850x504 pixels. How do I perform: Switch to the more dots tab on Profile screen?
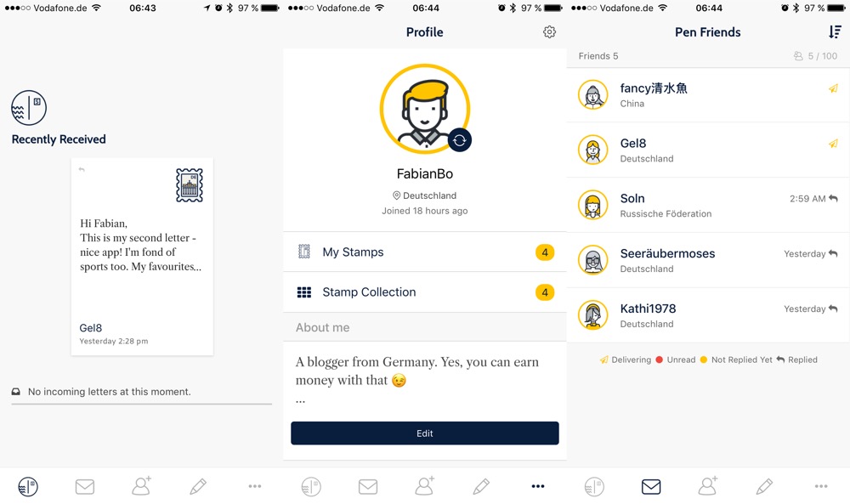pyautogui.click(x=538, y=486)
